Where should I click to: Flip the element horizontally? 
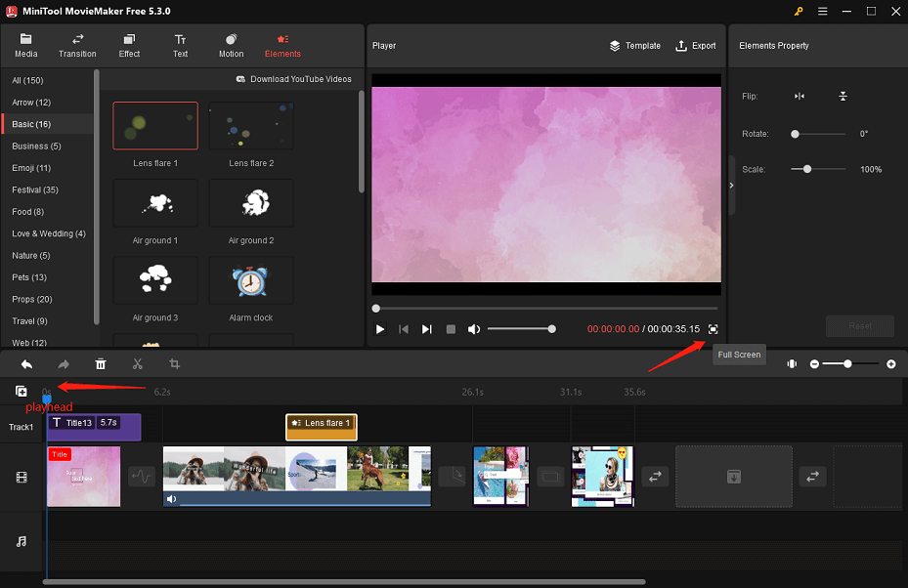coord(800,96)
